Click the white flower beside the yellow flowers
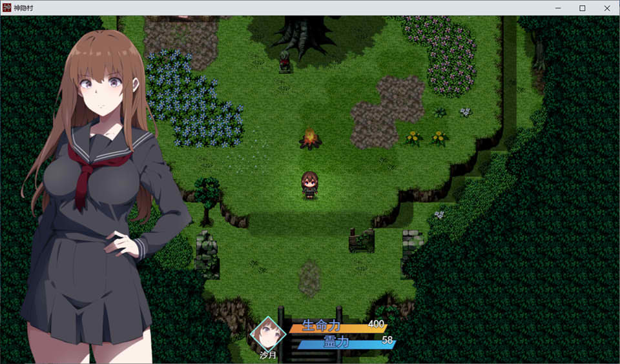The height and width of the screenshot is (364, 620). tap(465, 112)
